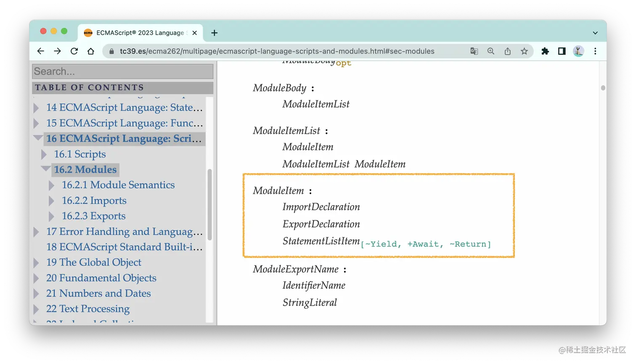This screenshot has width=636, height=364.
Task: Go forward to next page
Action: 57,51
